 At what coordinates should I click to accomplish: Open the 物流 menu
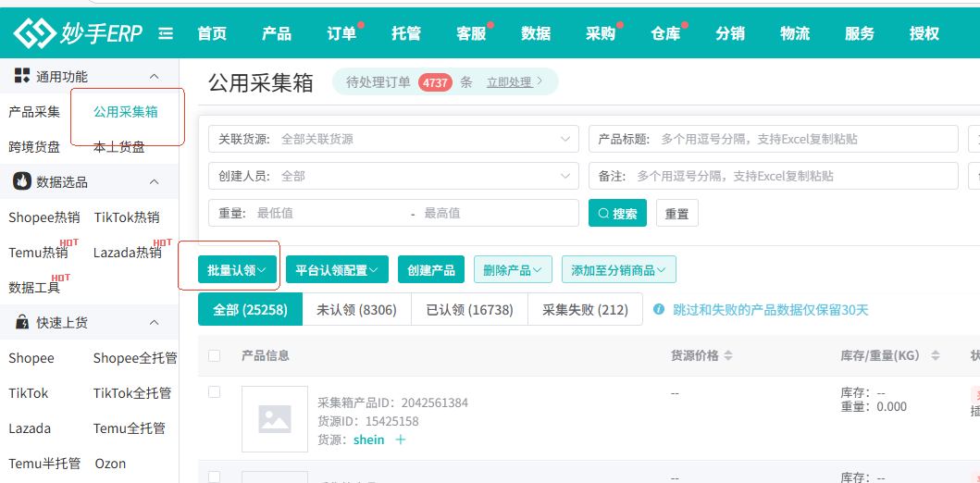click(x=795, y=33)
